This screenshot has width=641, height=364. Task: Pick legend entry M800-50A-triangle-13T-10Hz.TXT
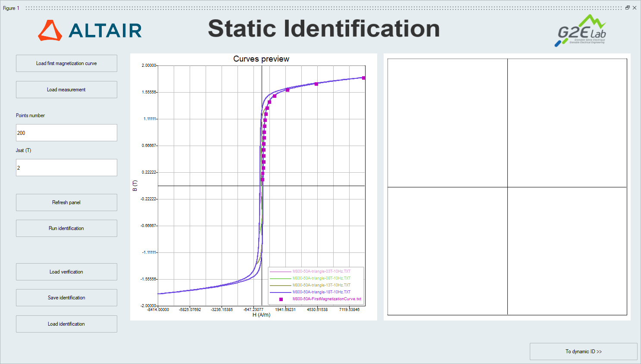[x=321, y=285]
